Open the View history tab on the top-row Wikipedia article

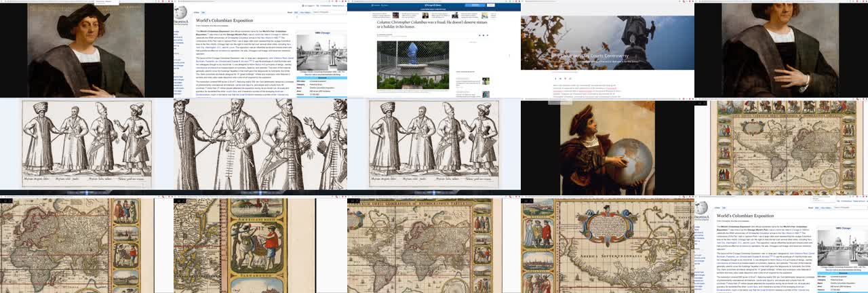[305, 12]
